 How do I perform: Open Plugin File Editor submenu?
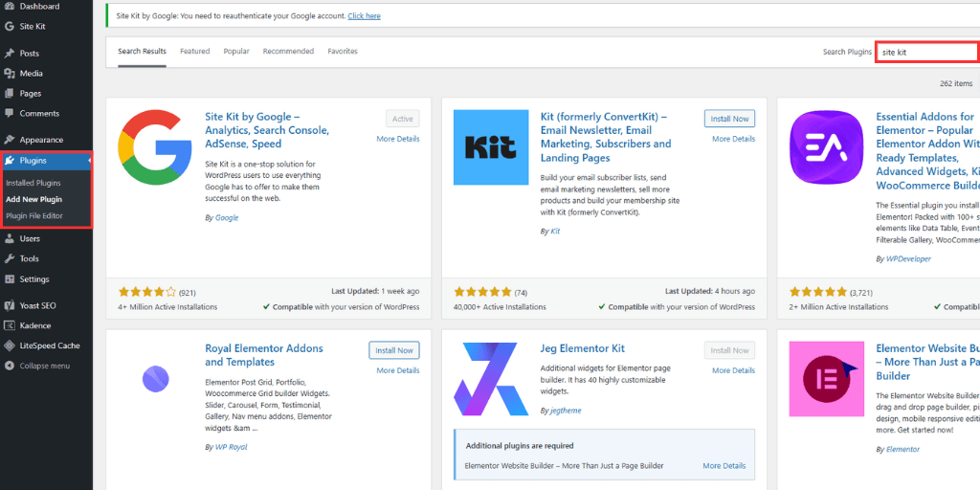(x=34, y=215)
